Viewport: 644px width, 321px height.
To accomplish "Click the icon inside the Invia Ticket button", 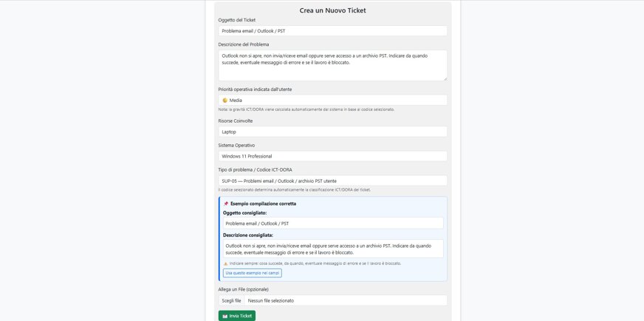I will [225, 316].
